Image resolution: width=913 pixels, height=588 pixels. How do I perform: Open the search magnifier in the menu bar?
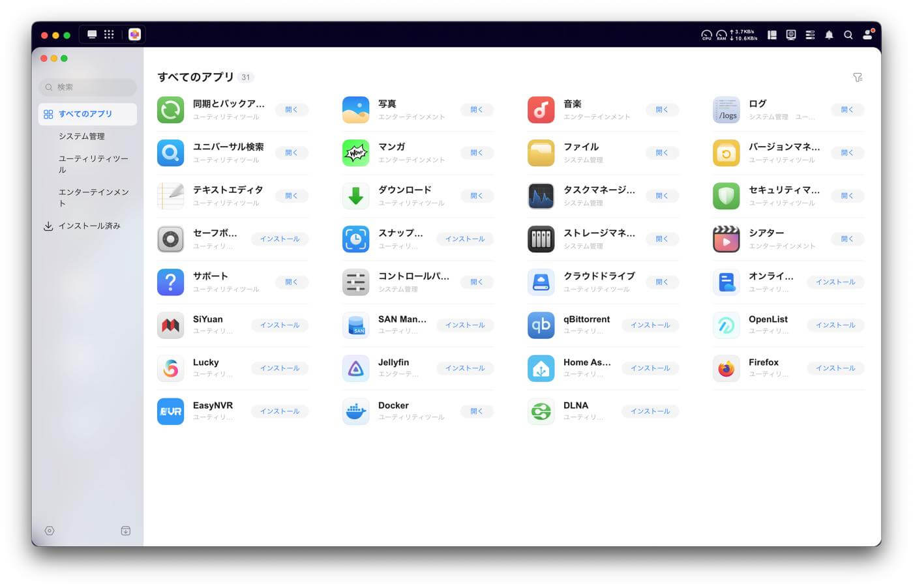pos(848,35)
